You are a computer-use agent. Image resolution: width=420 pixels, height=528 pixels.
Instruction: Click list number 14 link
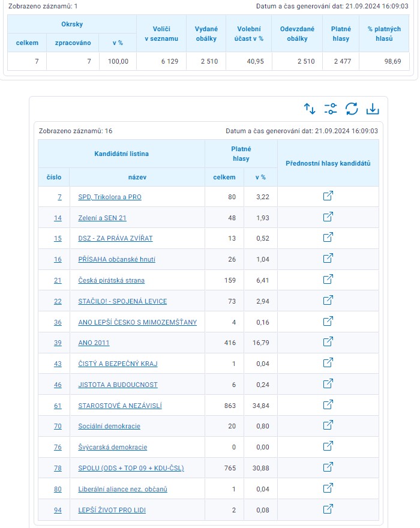[58, 218]
